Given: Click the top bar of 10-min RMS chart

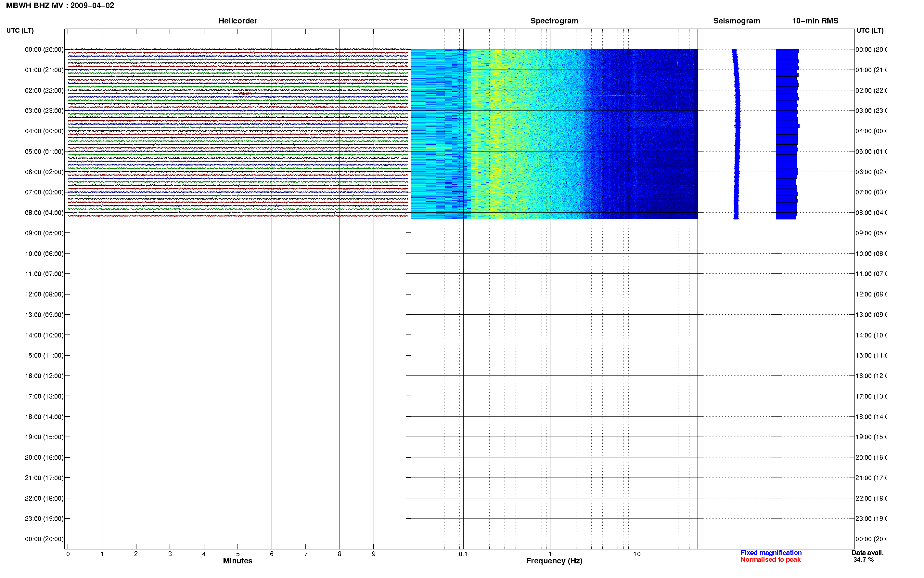Looking at the screenshot, I should point(787,51).
